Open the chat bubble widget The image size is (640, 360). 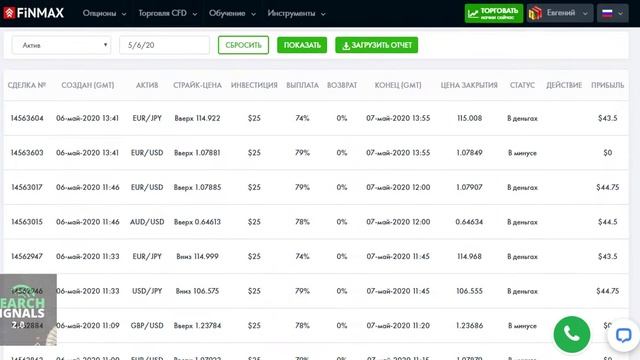[x=623, y=335]
